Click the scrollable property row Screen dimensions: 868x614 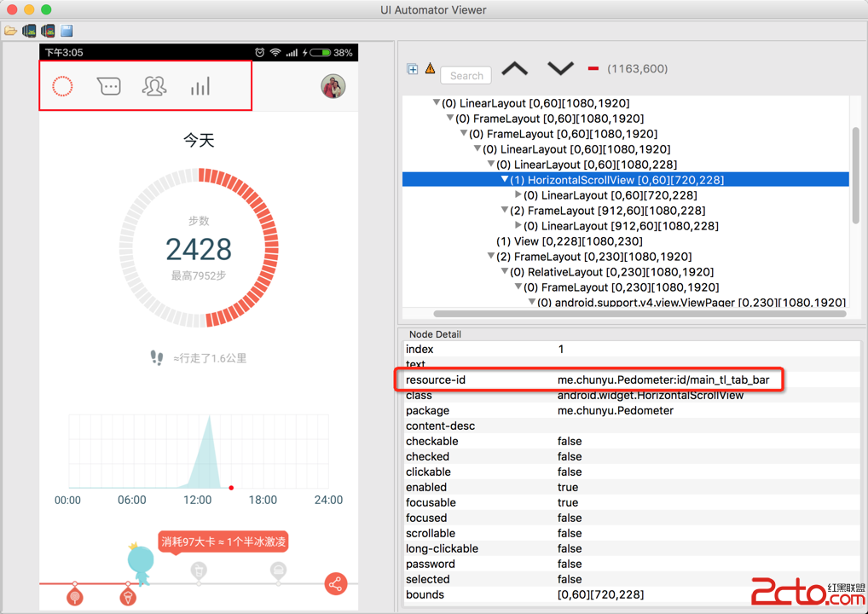tap(632, 533)
